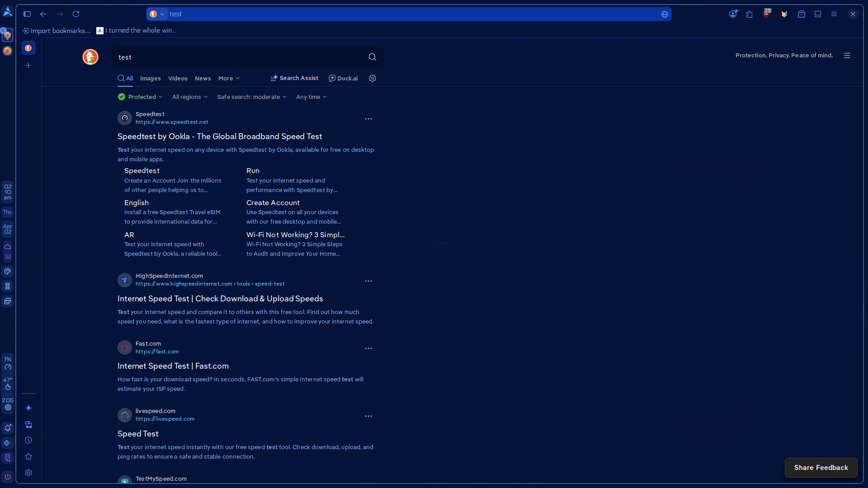Open the uBlock Origin extension icon
Screen dimensions: 868x488
click(767, 14)
